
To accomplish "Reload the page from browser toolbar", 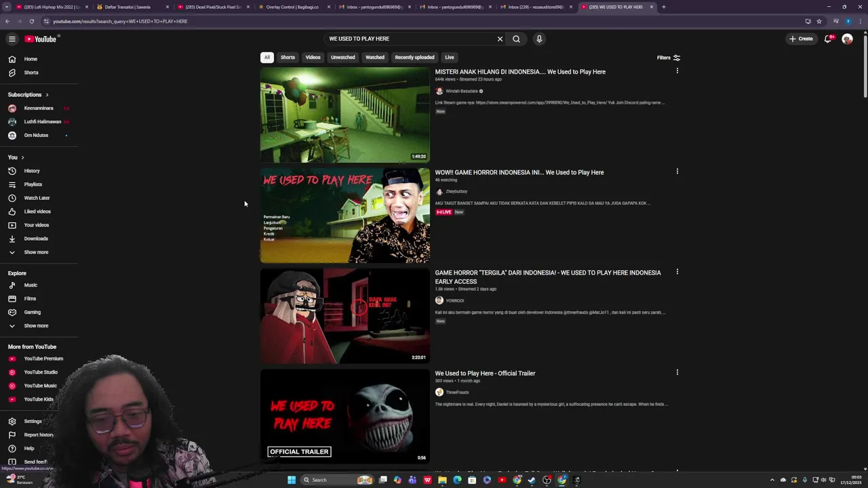I will pos(31,21).
